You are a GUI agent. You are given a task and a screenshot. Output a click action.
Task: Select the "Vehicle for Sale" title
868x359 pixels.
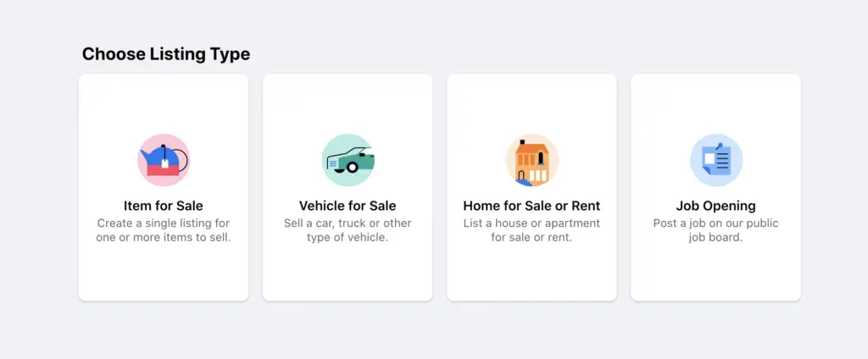[348, 206]
